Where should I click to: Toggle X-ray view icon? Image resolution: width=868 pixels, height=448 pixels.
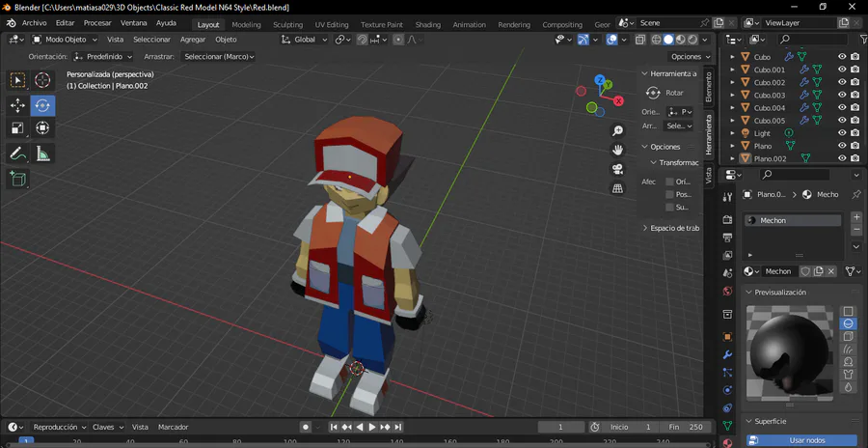point(640,40)
